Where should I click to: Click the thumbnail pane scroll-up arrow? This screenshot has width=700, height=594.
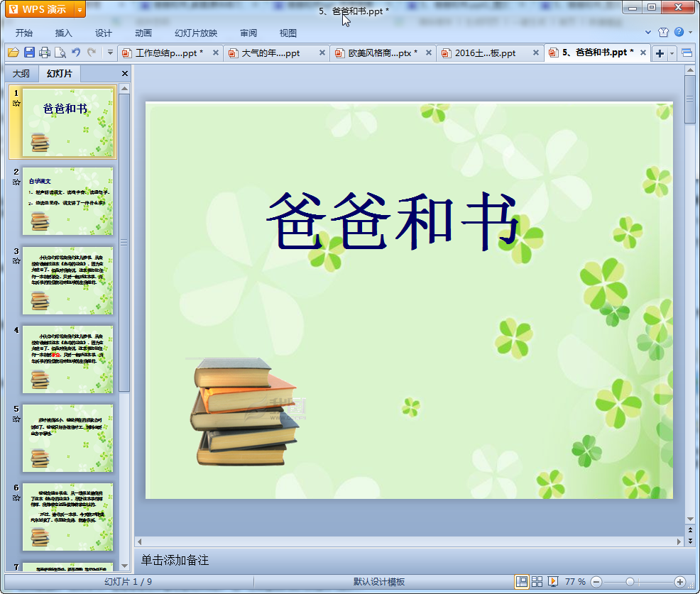coord(124,89)
